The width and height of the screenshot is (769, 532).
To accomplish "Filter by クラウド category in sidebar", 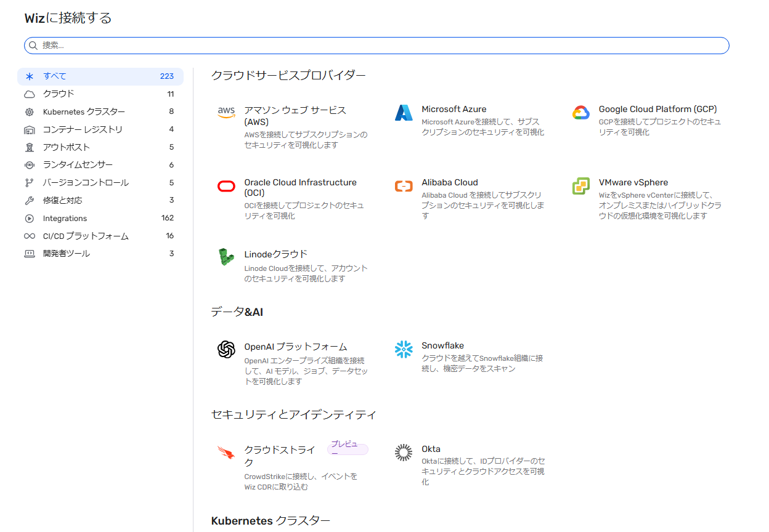I will 59,94.
